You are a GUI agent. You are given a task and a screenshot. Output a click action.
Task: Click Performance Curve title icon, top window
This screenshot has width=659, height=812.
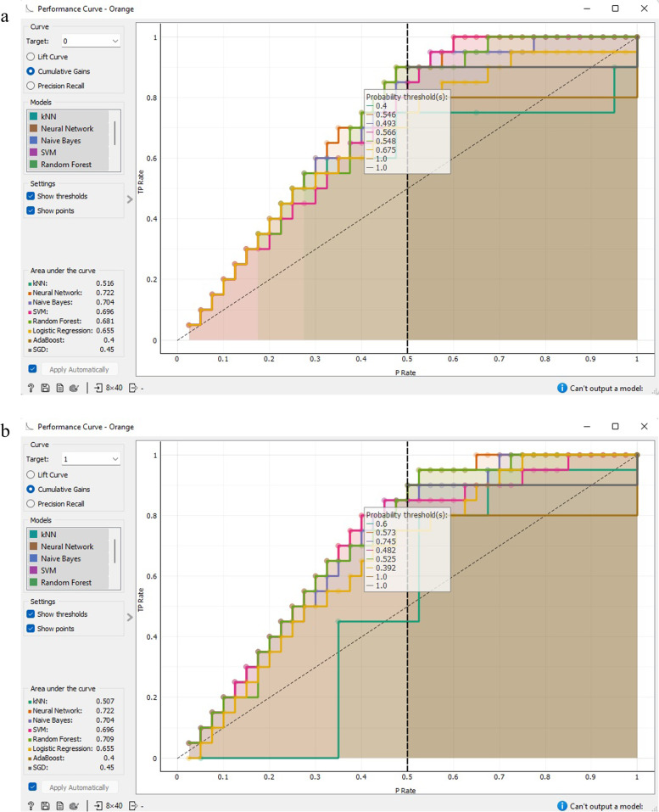[x=30, y=8]
